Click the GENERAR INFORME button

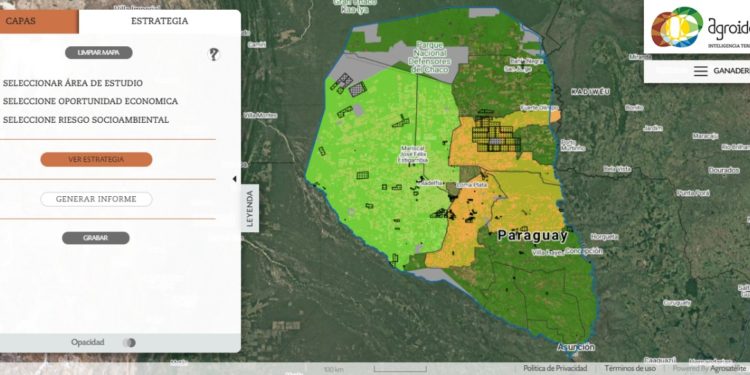pos(96,199)
